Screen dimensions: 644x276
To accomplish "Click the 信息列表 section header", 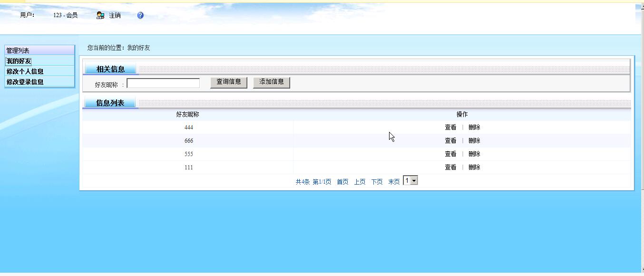I will tap(110, 103).
